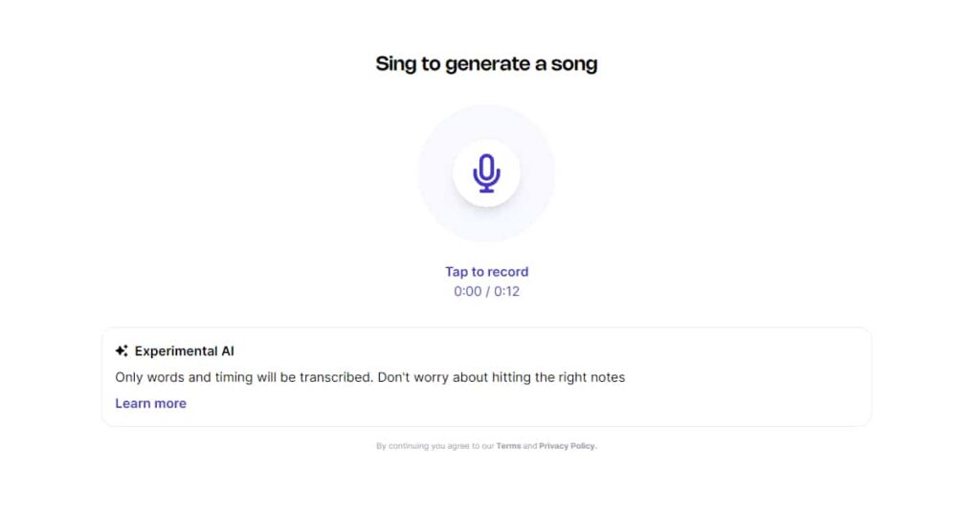Image resolution: width=980 pixels, height=515 pixels.
Task: Open the Terms link
Action: [x=508, y=446]
